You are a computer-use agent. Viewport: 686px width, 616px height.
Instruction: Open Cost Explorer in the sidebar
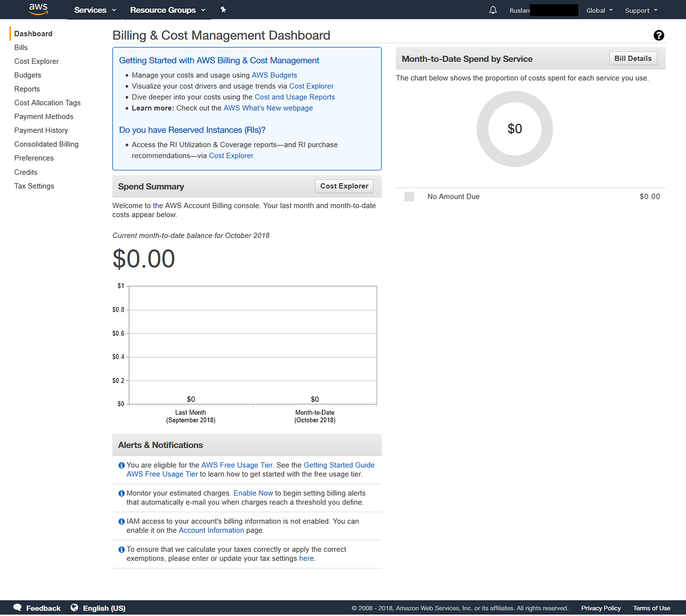click(x=36, y=61)
